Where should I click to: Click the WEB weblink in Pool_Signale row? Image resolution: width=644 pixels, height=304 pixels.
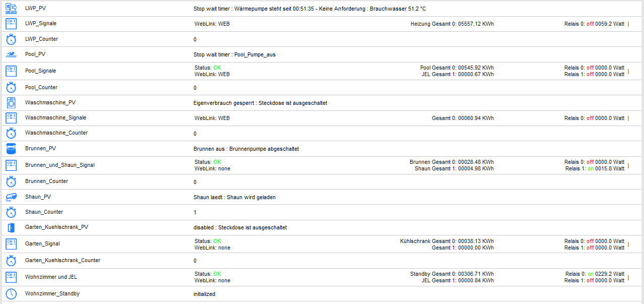pos(224,74)
